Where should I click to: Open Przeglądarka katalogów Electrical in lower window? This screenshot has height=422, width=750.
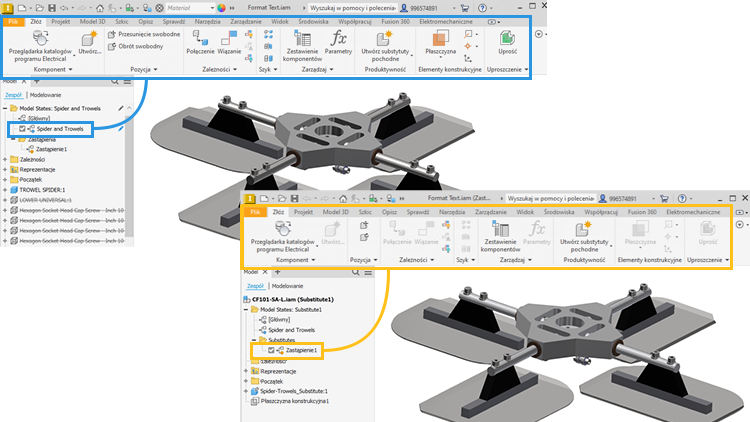point(283,237)
